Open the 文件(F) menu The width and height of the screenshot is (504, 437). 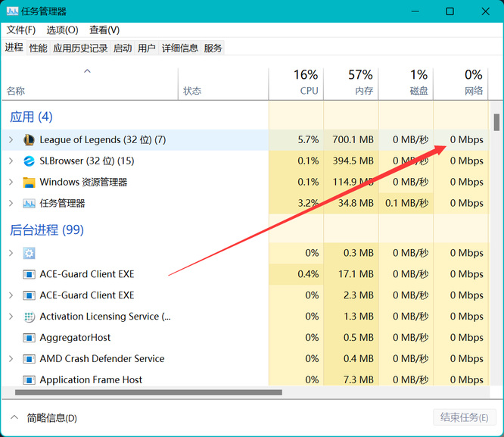(21, 30)
